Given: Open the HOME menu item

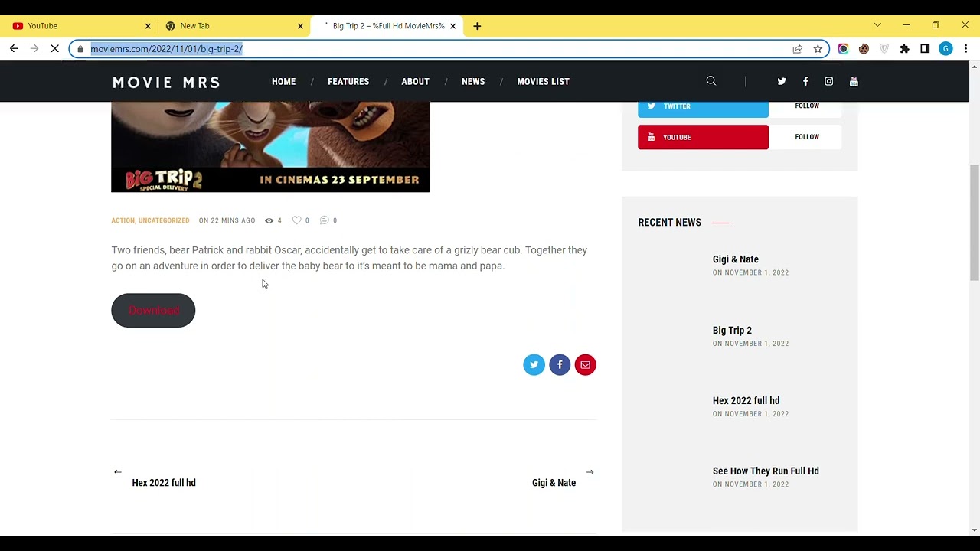Looking at the screenshot, I should 283,81.
